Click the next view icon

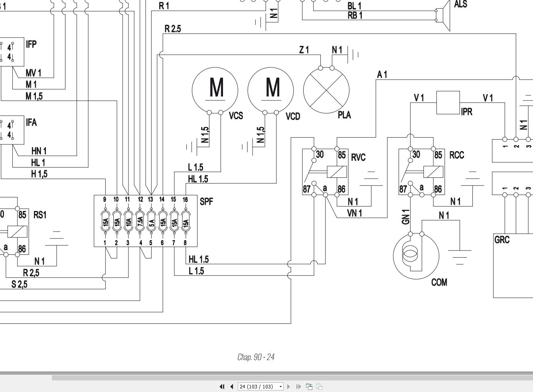pyautogui.click(x=319, y=386)
